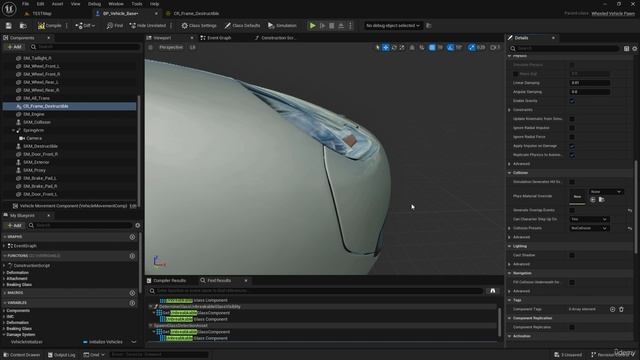Click Add button in Components panel

14,47
